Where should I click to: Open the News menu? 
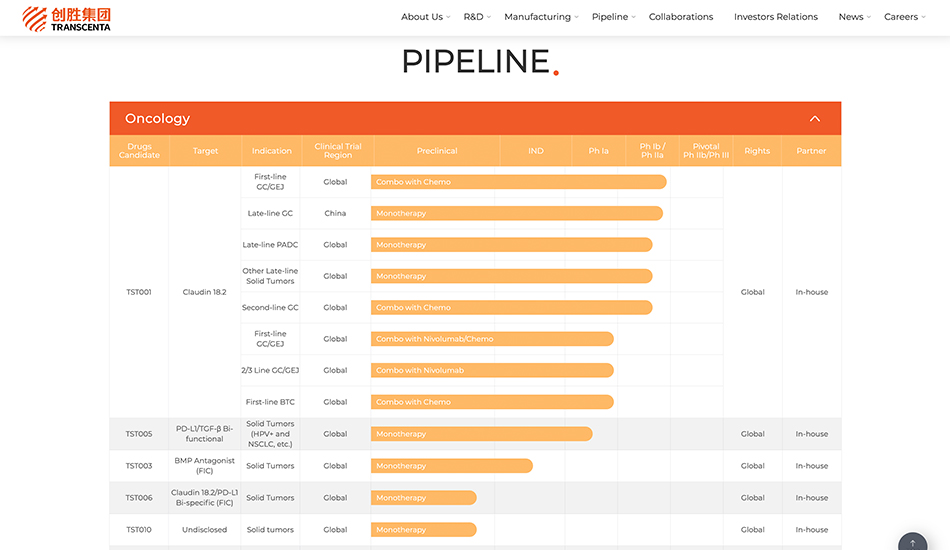pos(853,17)
